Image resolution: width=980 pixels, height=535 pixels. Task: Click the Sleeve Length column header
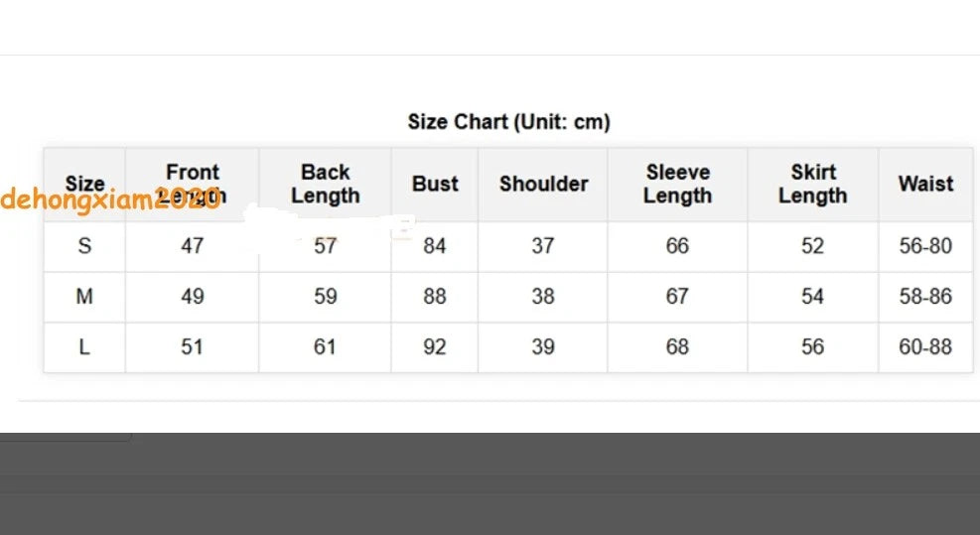coord(677,184)
